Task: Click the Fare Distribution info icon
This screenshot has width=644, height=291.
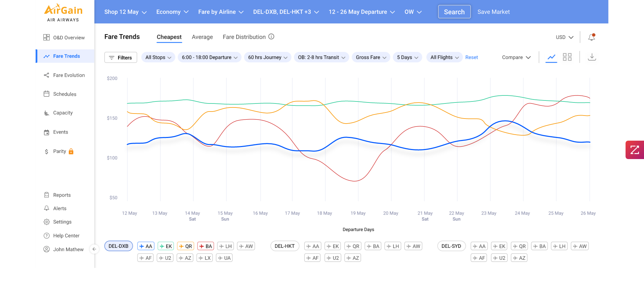Action: [x=271, y=37]
